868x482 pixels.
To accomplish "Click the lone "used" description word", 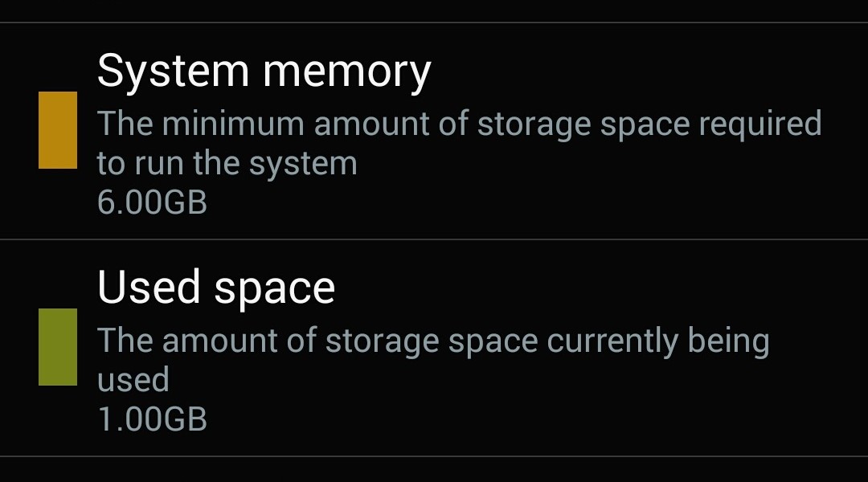I will [133, 379].
